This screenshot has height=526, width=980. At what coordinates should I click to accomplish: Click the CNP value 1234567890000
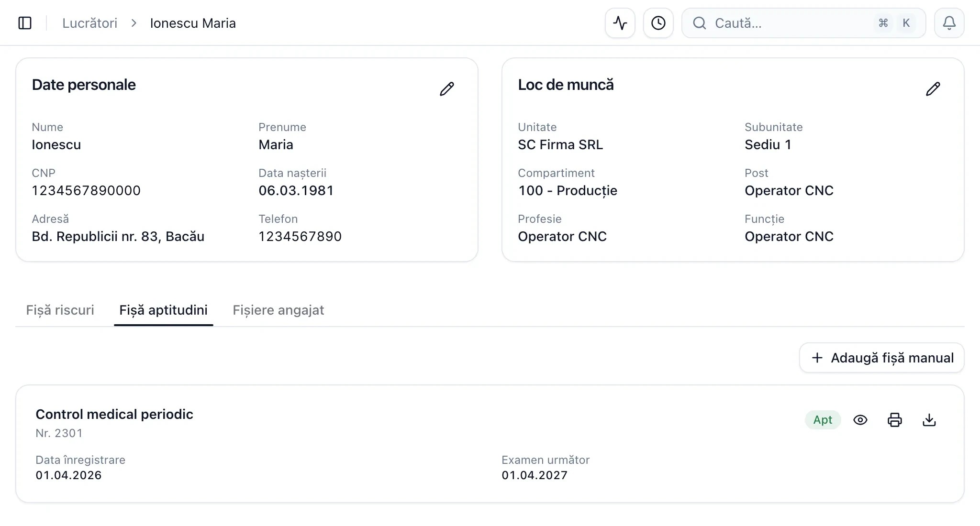[86, 190]
